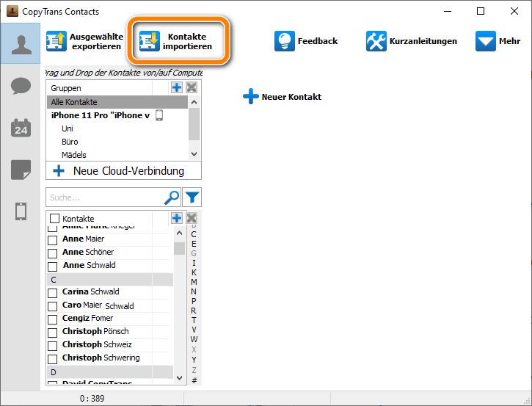Select the Mädels group
532x406 pixels.
click(73, 155)
